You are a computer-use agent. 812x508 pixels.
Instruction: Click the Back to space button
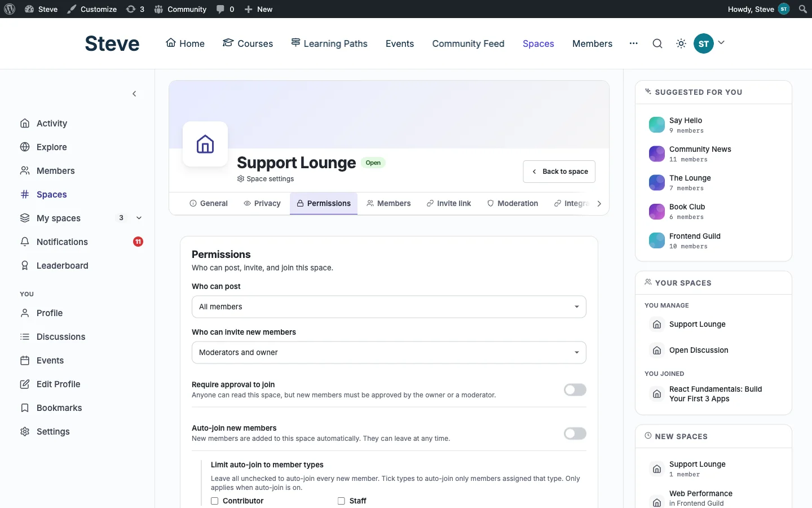pos(559,172)
